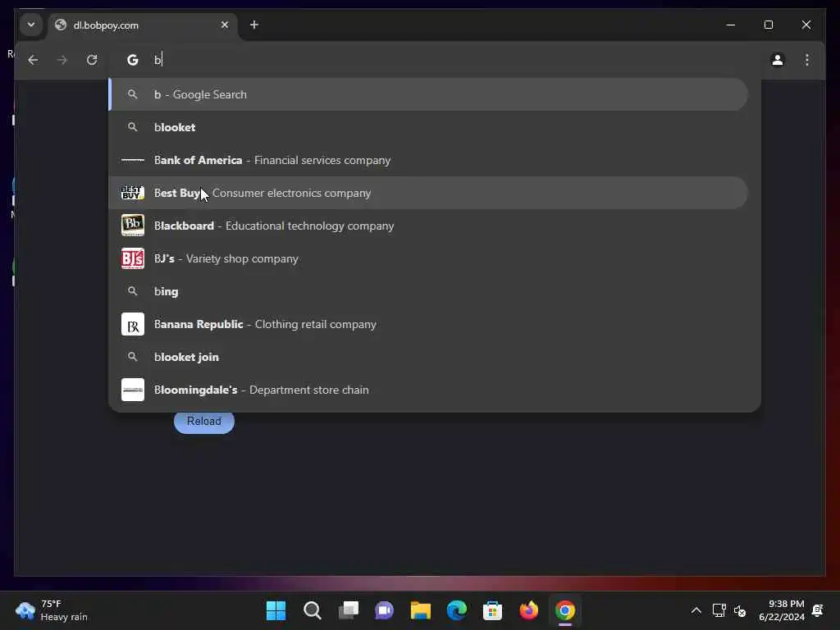Click the network status tray icon
Viewport: 840px width, 630px height.
pyautogui.click(x=719, y=610)
